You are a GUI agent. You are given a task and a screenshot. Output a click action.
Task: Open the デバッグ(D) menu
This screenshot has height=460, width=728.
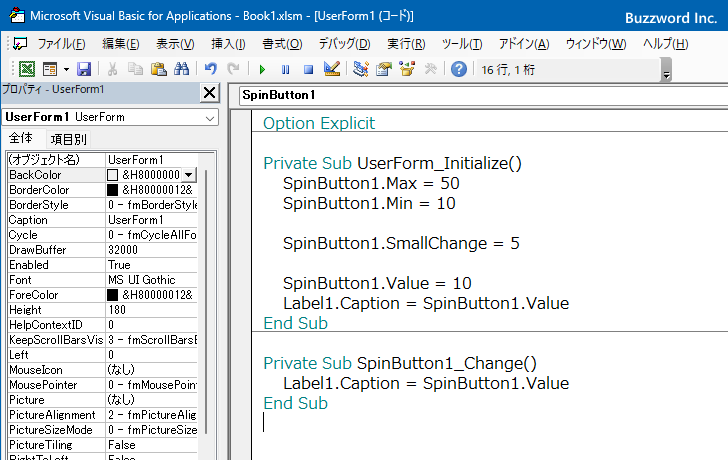[344, 44]
